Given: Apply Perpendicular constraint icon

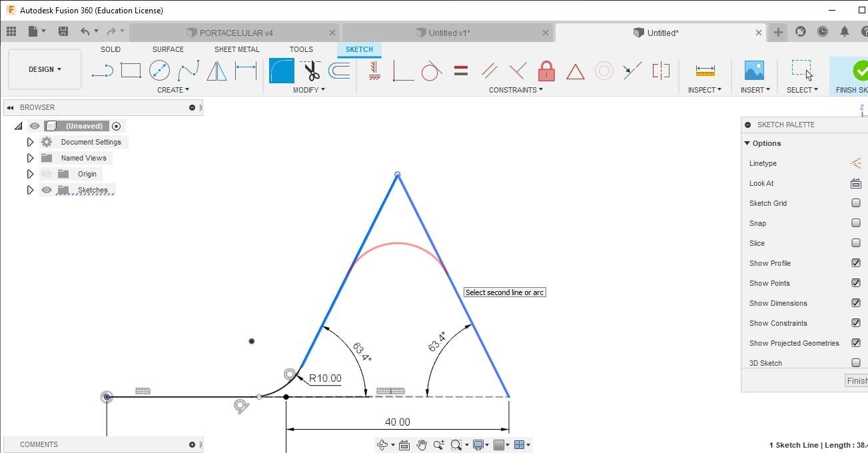Looking at the screenshot, I should pyautogui.click(x=518, y=71).
